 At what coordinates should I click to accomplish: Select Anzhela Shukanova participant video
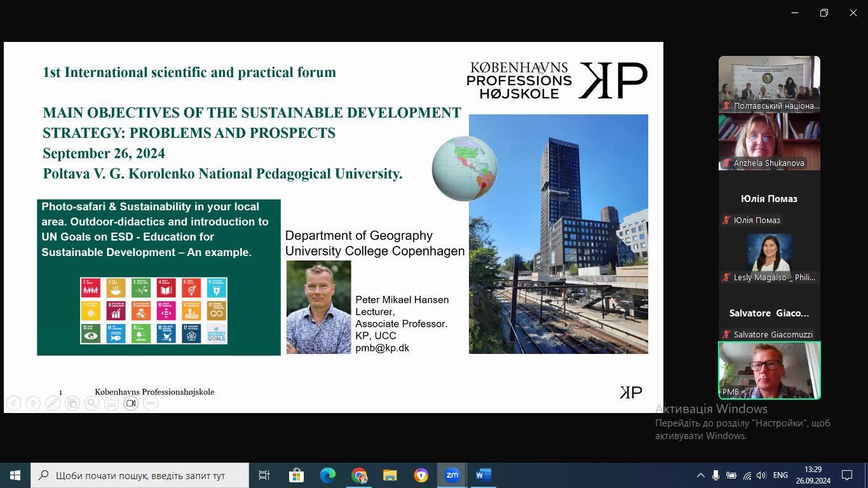[770, 142]
